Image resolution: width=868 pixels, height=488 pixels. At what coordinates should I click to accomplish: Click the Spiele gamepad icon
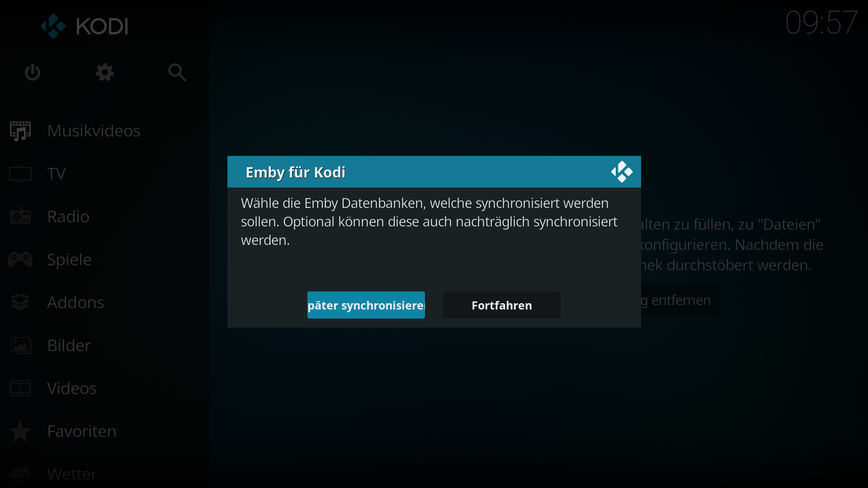click(20, 259)
